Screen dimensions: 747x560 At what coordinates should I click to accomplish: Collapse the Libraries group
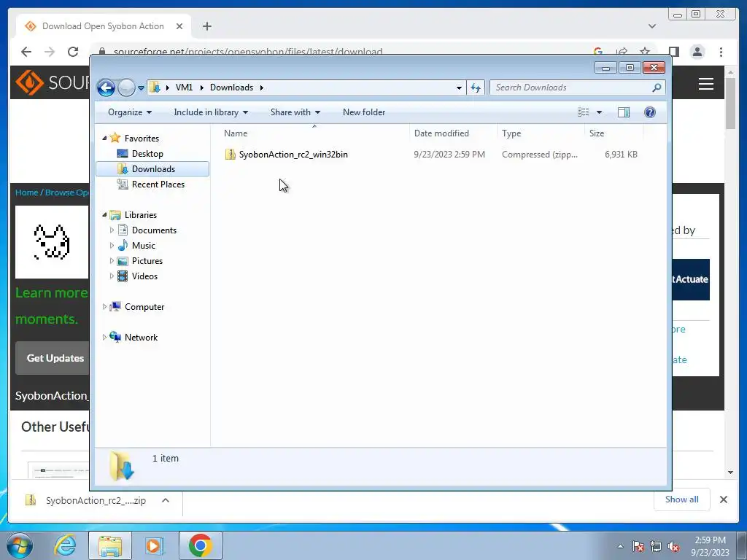(x=105, y=215)
